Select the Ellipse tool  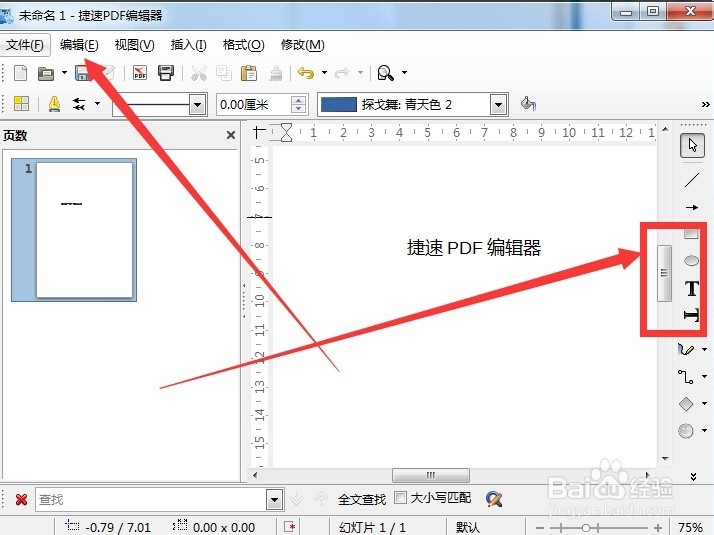[691, 260]
